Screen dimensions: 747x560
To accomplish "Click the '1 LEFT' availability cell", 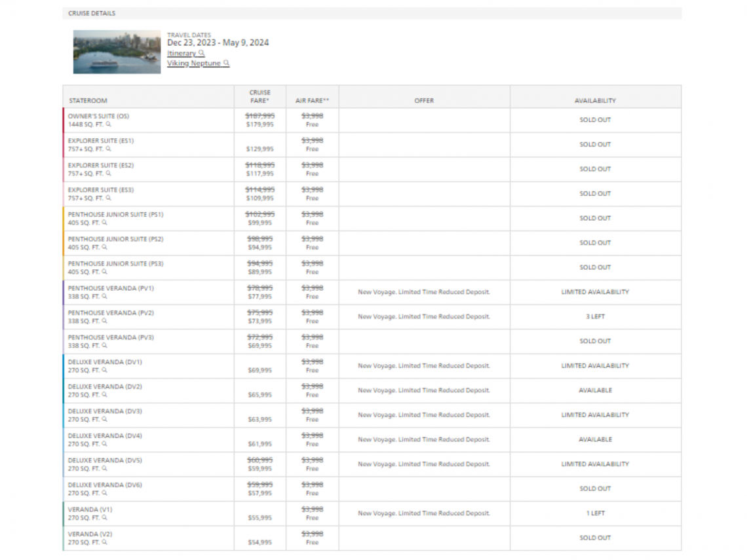I will point(595,513).
